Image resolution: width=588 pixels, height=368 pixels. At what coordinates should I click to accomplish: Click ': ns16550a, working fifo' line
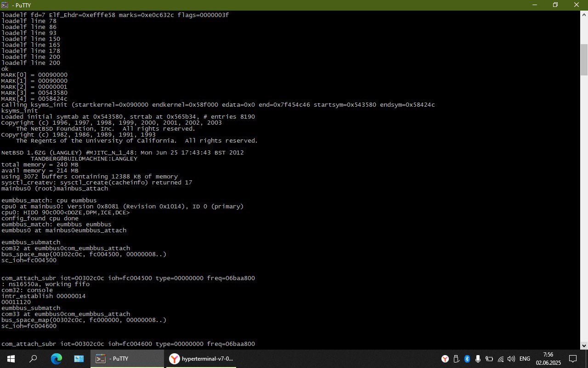coord(45,284)
